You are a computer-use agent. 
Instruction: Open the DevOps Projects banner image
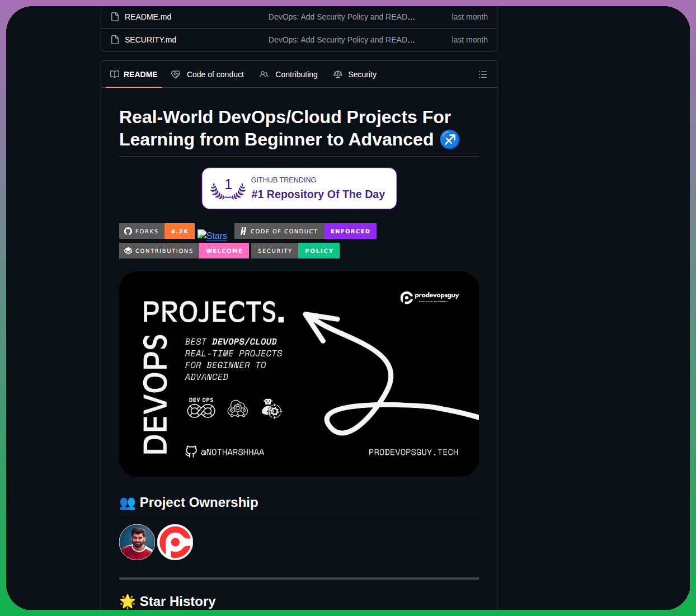point(299,374)
